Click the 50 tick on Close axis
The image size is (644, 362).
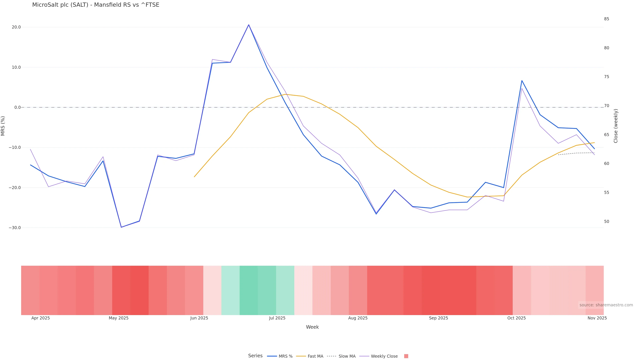(x=606, y=222)
